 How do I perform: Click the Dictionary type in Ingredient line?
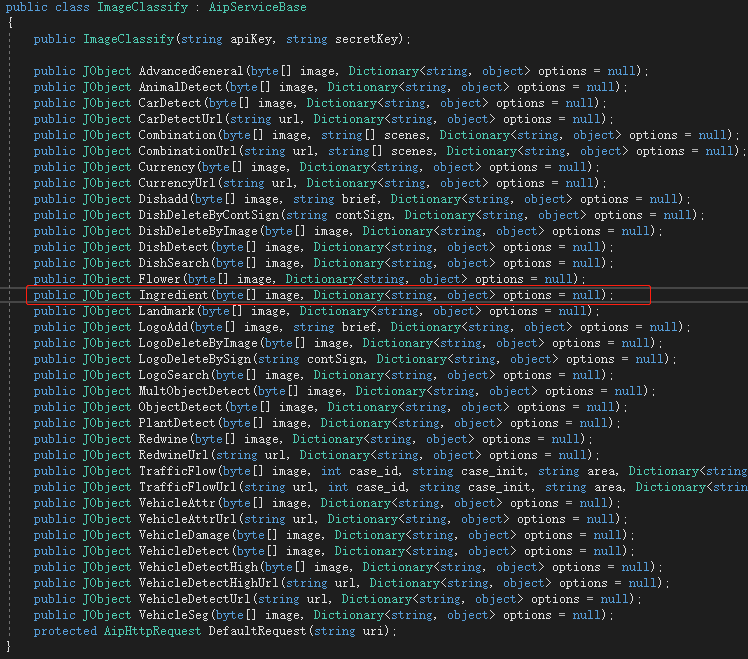[x=348, y=295]
